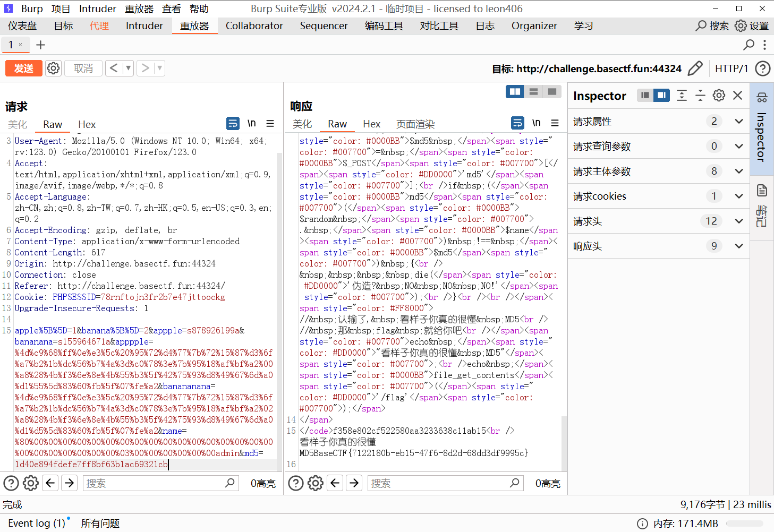Open the request search settings gear
This screenshot has height=532, width=774.
pyautogui.click(x=31, y=483)
